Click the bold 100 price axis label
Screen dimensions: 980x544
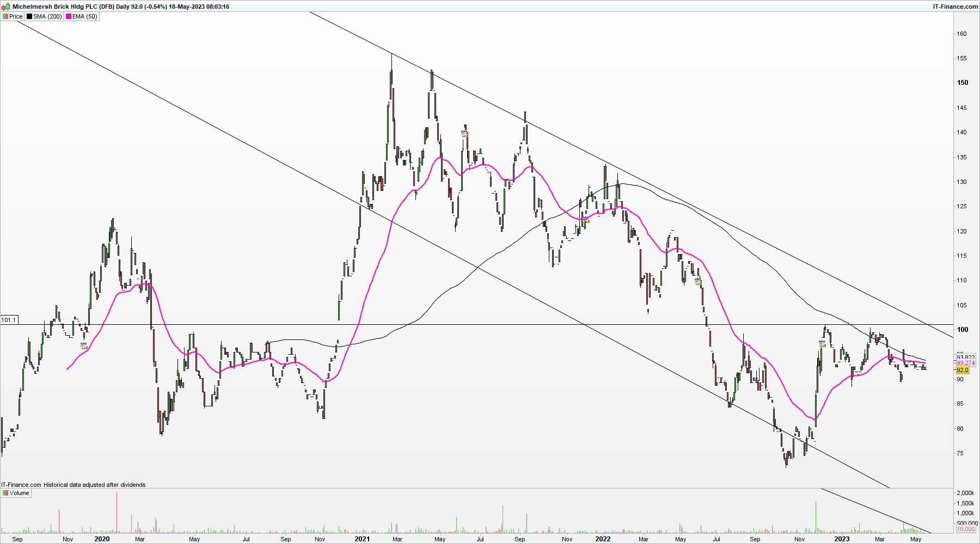963,330
